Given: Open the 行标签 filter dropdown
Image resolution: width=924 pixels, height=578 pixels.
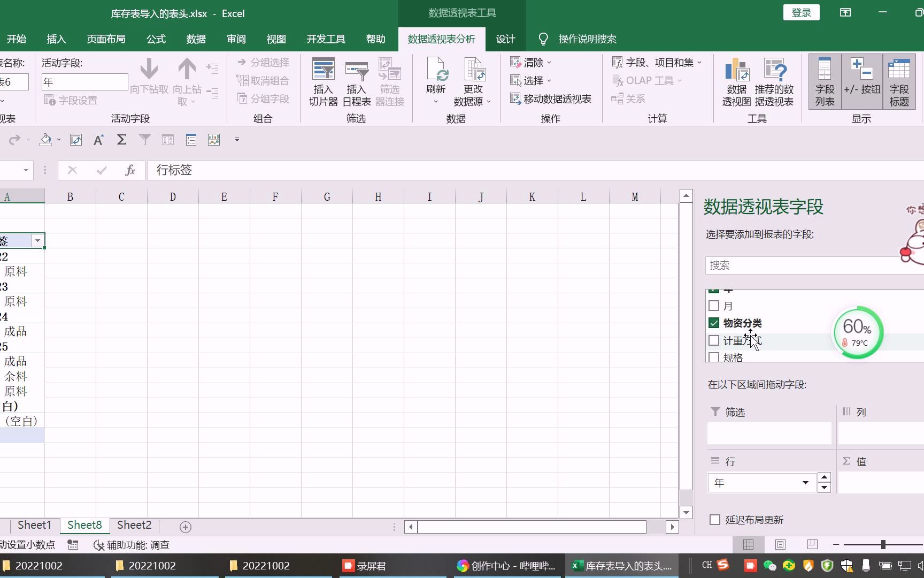Looking at the screenshot, I should 37,240.
